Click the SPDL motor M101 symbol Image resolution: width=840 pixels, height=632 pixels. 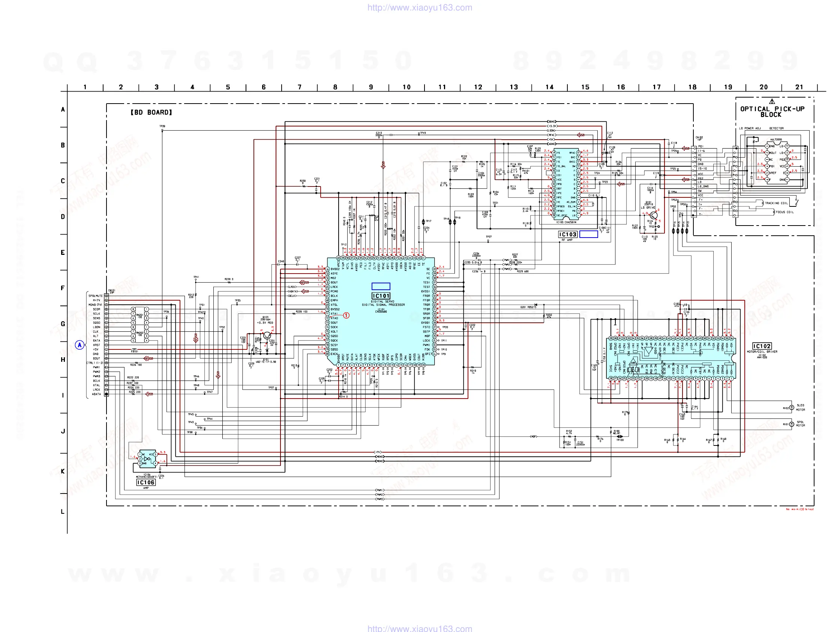(792, 424)
